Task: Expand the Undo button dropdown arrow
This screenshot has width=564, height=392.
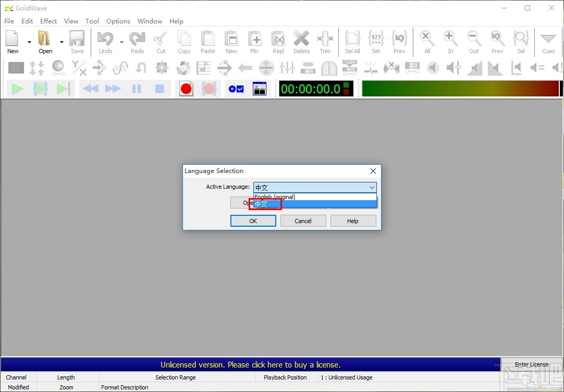Action: [x=121, y=42]
